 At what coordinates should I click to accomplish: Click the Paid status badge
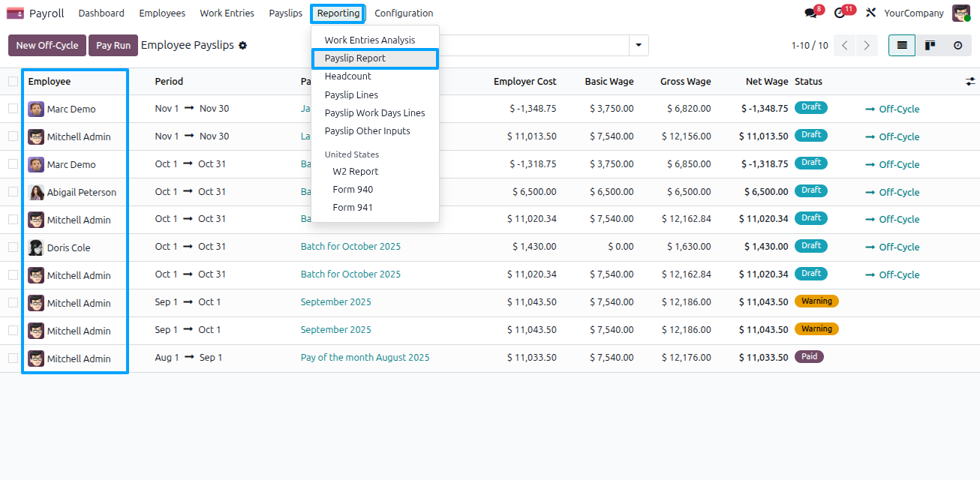(x=809, y=356)
